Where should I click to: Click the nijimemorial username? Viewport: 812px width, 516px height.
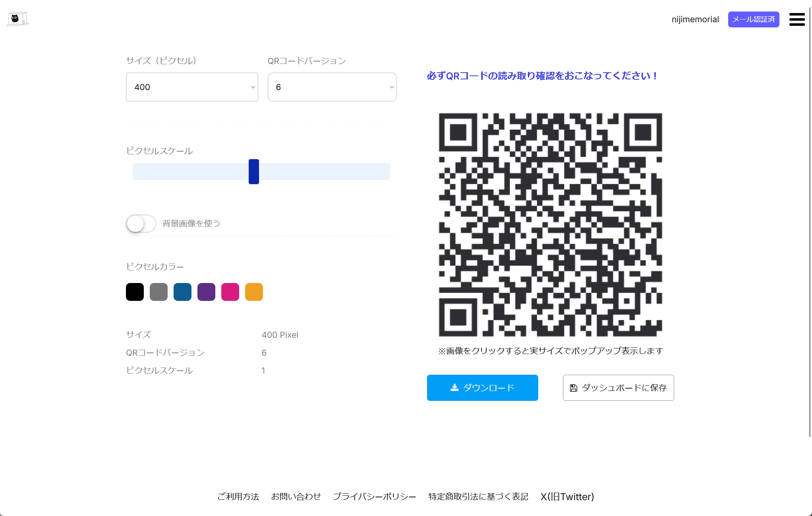pos(695,19)
